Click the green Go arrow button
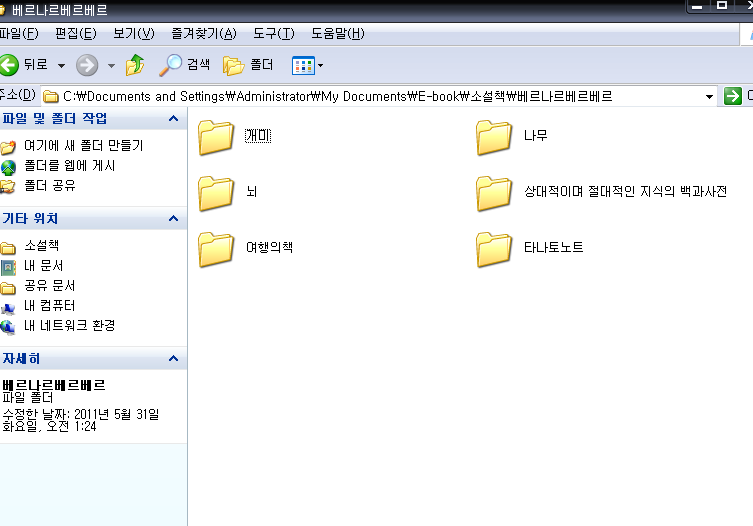753x526 pixels. (x=732, y=96)
